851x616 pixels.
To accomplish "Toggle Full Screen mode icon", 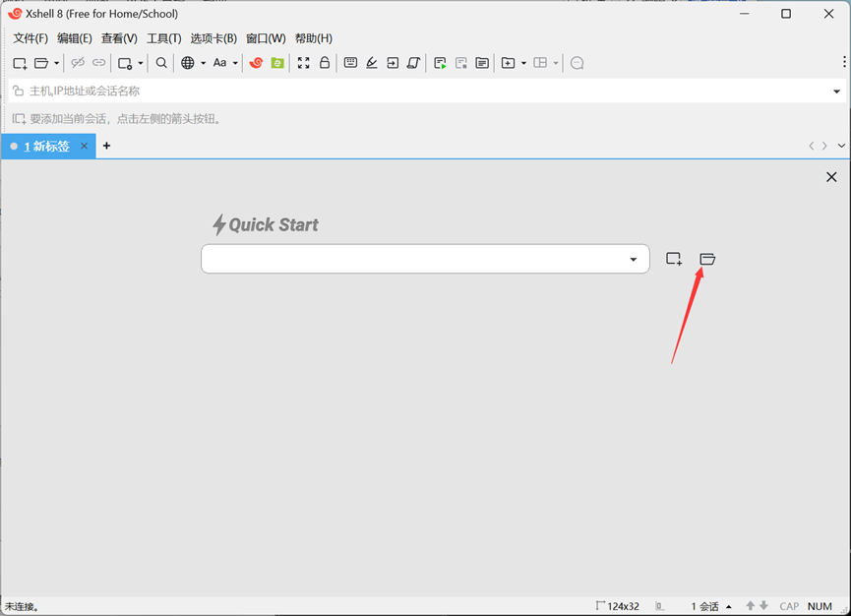I will pos(303,63).
